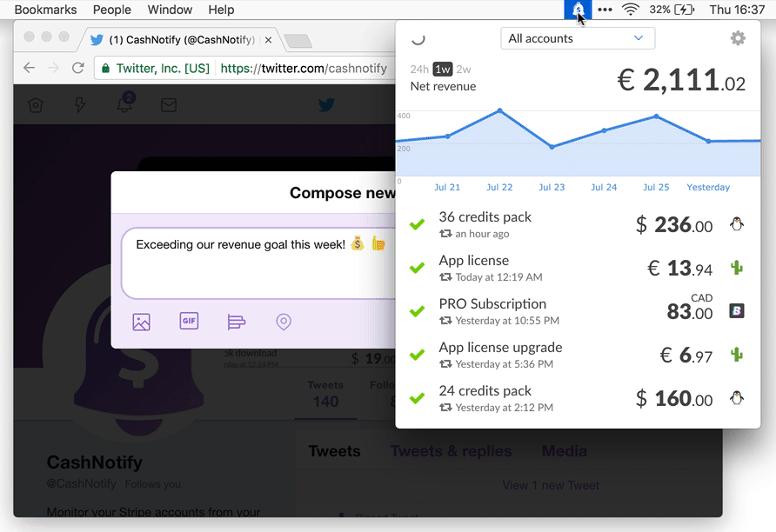776x532 pixels.
Task: Select the 1w time range
Action: pyautogui.click(x=443, y=70)
